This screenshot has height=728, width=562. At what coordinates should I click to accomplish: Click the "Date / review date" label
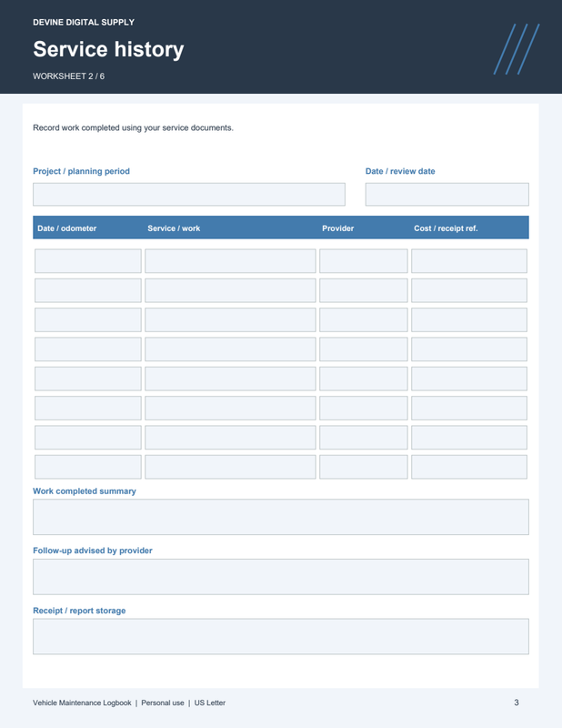400,171
